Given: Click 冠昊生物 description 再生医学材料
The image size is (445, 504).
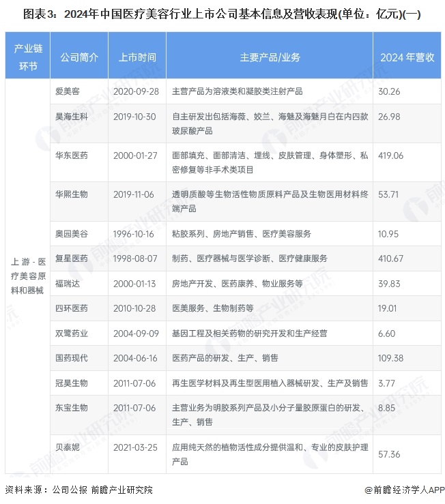Looking at the screenshot, I should pos(270,383).
